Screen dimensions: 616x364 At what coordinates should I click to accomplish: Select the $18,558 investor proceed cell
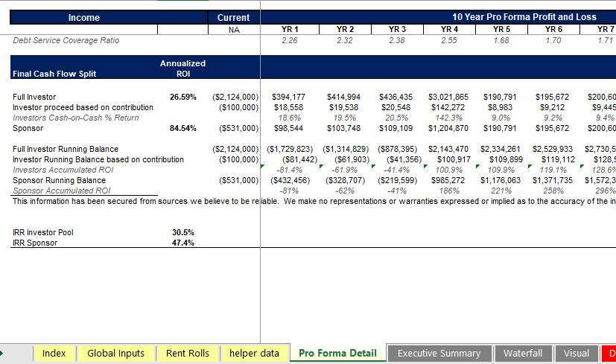pos(288,108)
